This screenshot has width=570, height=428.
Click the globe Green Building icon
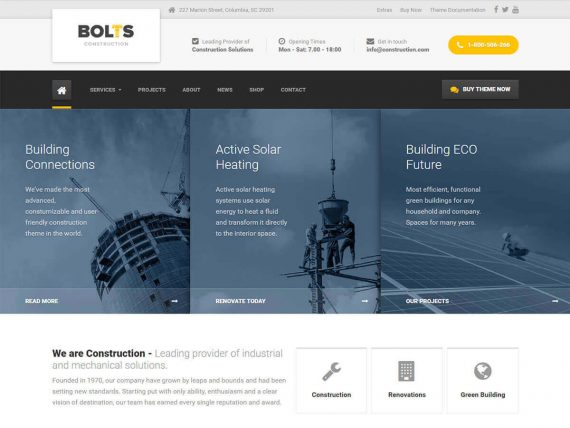pos(482,371)
